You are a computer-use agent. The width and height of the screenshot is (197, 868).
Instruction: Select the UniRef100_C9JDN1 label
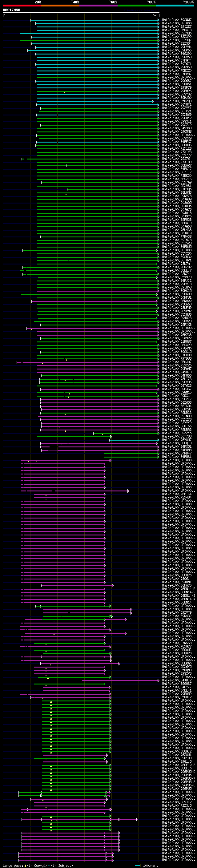tap(177, 582)
